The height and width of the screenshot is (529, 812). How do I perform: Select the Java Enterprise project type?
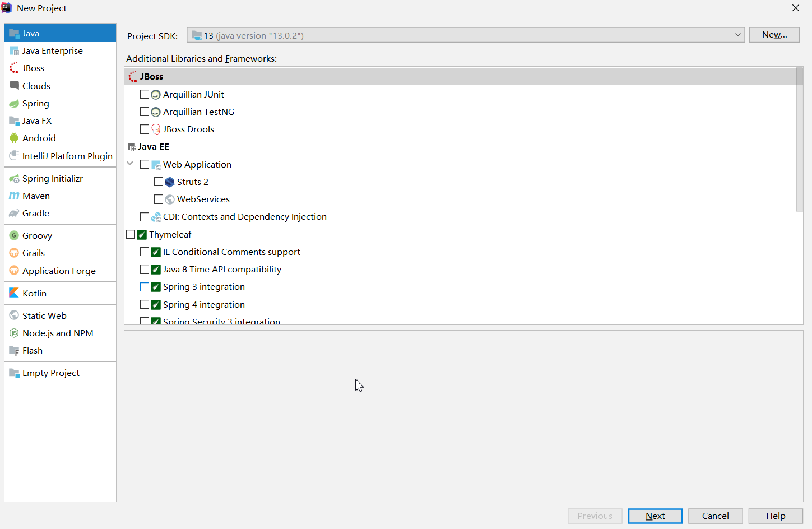click(x=60, y=51)
